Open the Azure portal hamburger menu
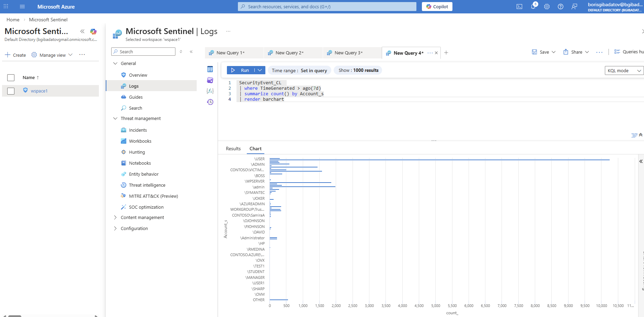 (22, 7)
